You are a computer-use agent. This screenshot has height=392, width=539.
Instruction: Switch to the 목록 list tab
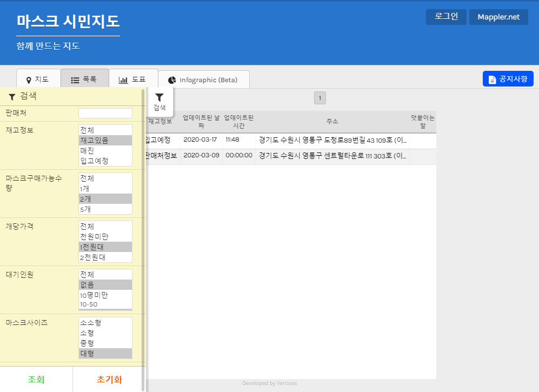tap(84, 79)
